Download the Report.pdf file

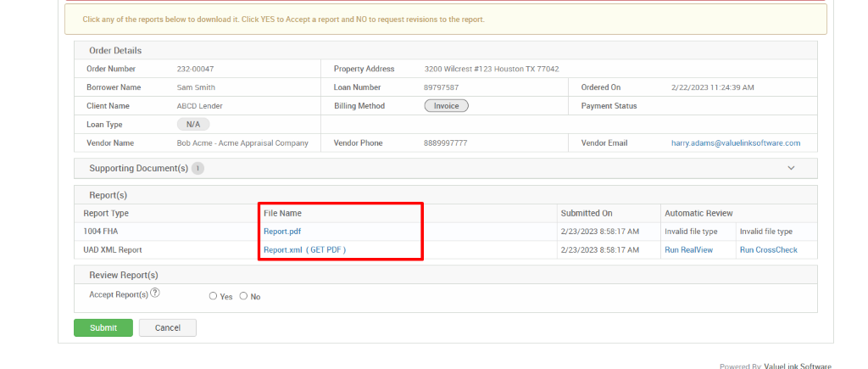tap(282, 232)
